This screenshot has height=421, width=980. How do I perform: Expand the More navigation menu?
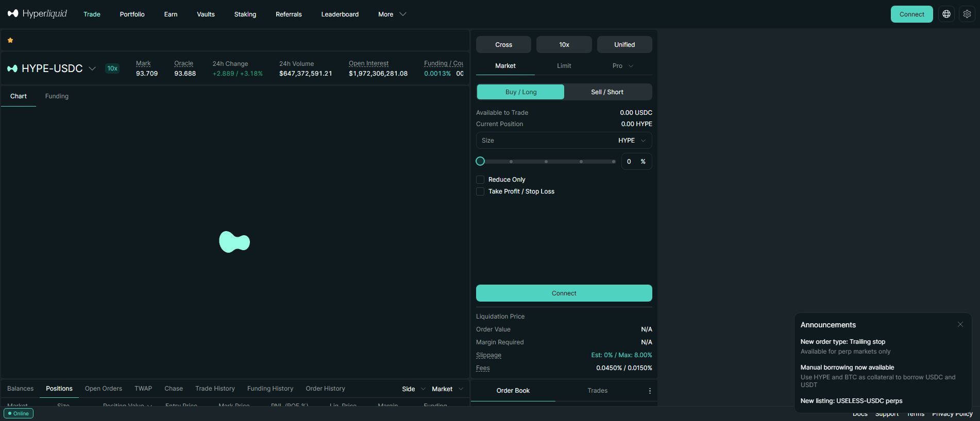(x=392, y=14)
